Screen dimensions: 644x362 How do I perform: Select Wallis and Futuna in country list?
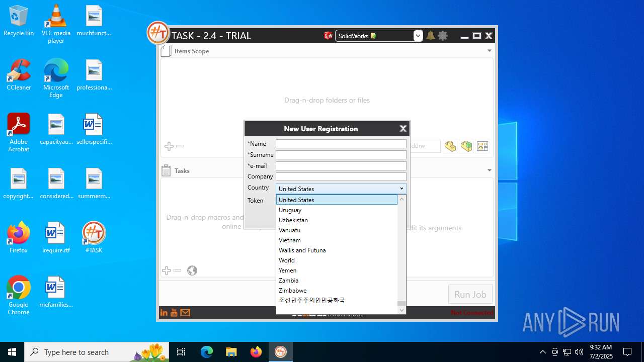pyautogui.click(x=337, y=250)
